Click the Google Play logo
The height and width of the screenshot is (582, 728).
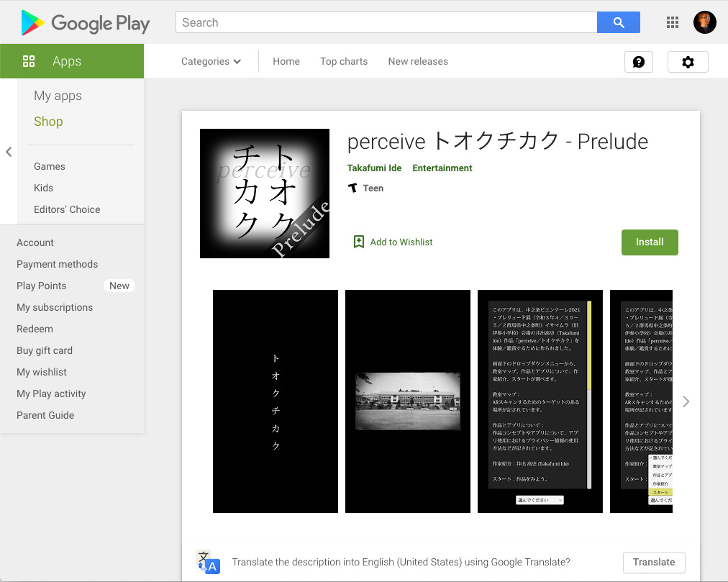85,23
